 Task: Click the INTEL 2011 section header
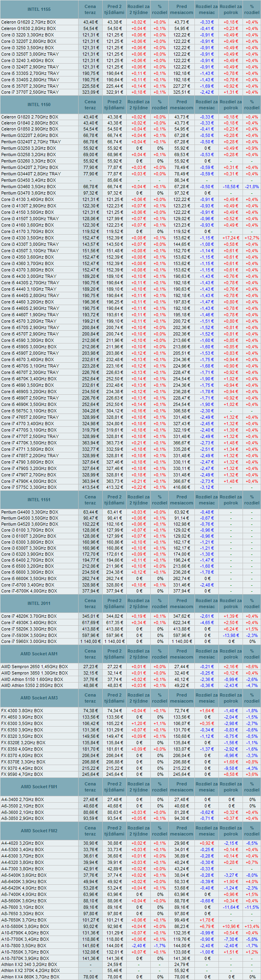(x=39, y=603)
